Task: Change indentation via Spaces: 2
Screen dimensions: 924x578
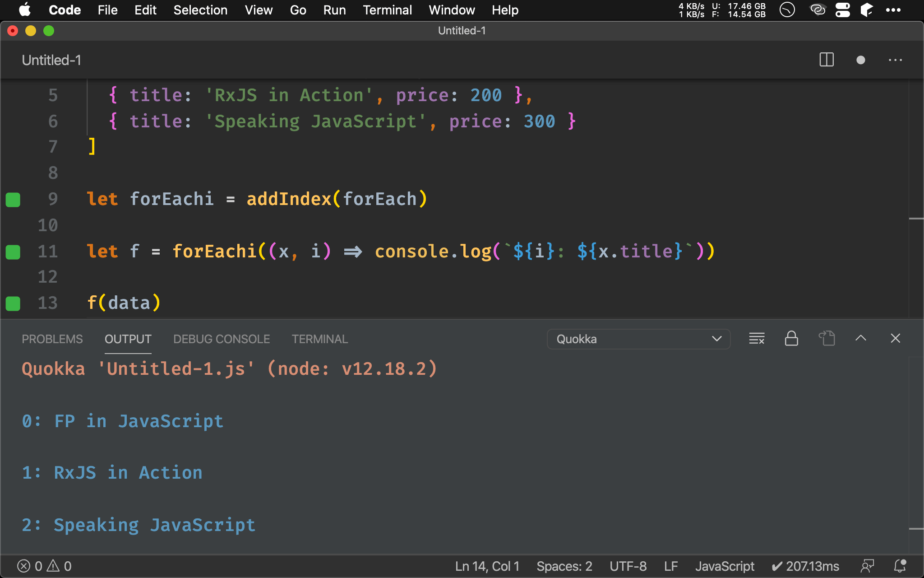Action: tap(564, 566)
